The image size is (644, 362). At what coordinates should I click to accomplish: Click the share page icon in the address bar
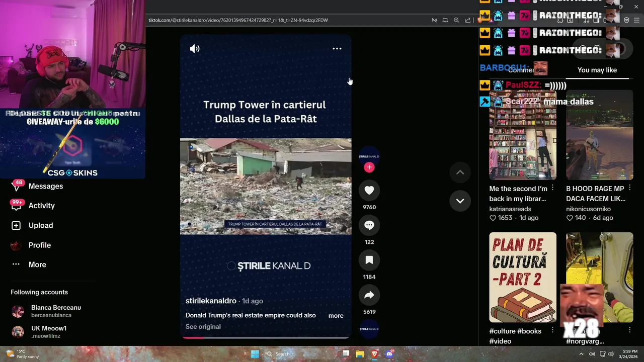tap(468, 20)
